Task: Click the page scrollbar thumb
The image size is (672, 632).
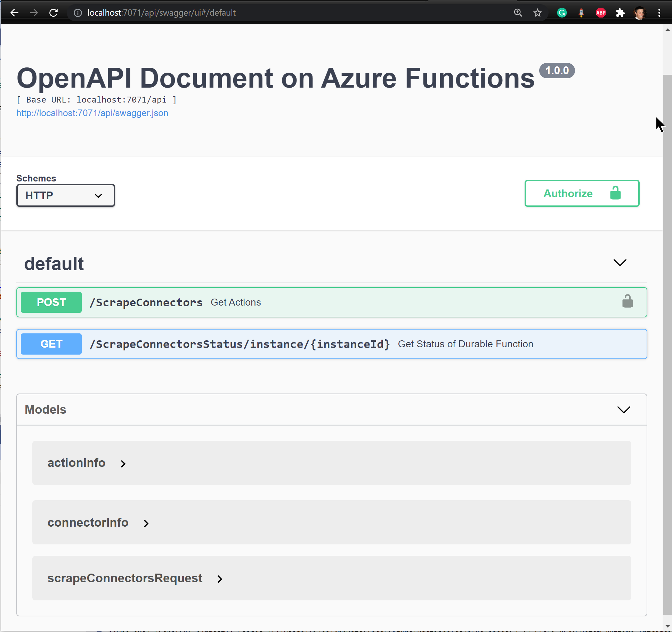Action: coord(667,344)
